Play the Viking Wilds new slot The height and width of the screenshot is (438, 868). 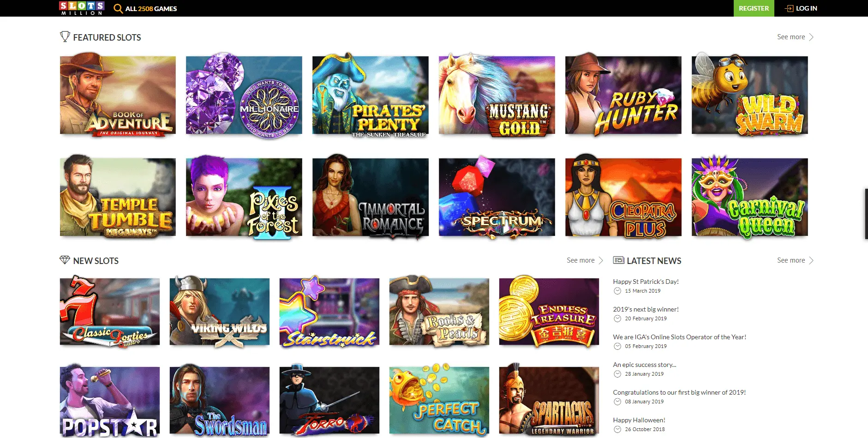pos(219,312)
